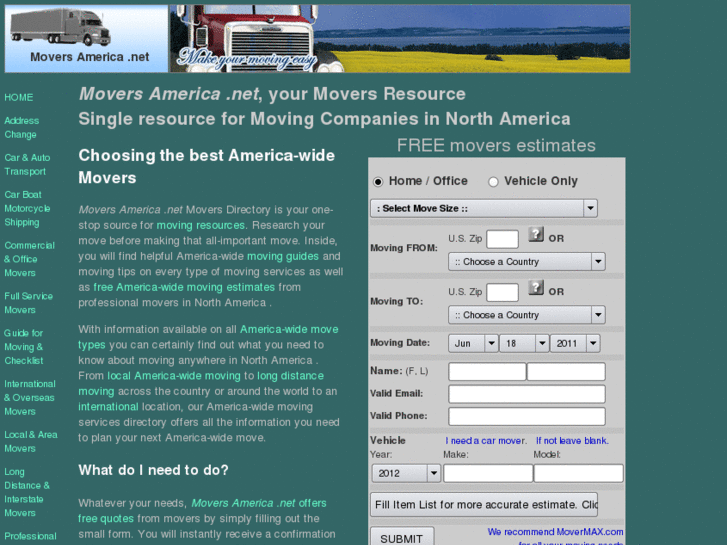Open International & Overseas Movers sidebar link

click(30, 398)
